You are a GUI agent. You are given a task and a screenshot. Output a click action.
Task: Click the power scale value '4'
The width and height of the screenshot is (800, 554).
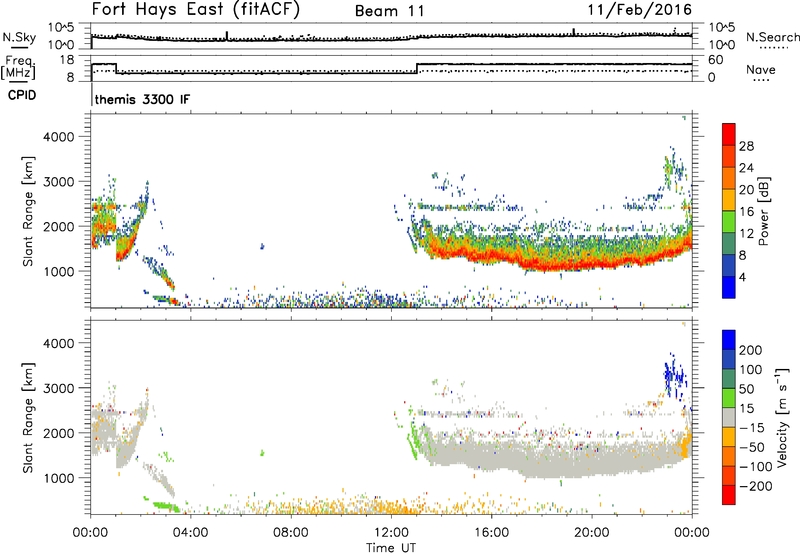(742, 278)
